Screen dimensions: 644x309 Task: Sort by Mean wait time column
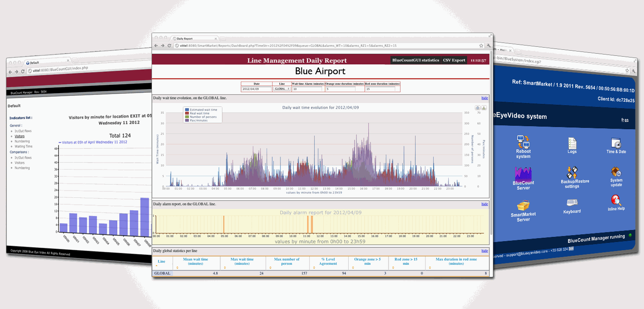pyautogui.click(x=196, y=263)
